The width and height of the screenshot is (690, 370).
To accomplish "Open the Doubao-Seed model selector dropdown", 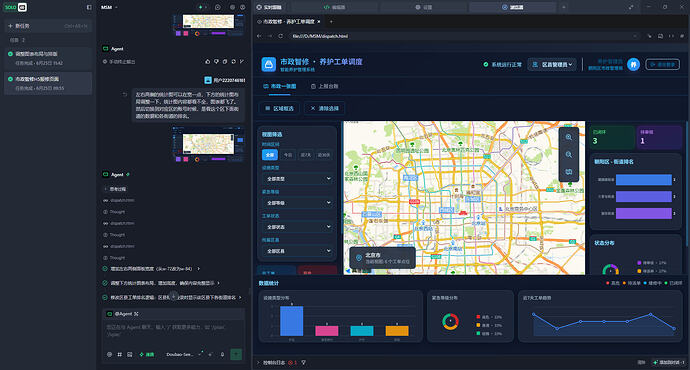I will click(184, 355).
